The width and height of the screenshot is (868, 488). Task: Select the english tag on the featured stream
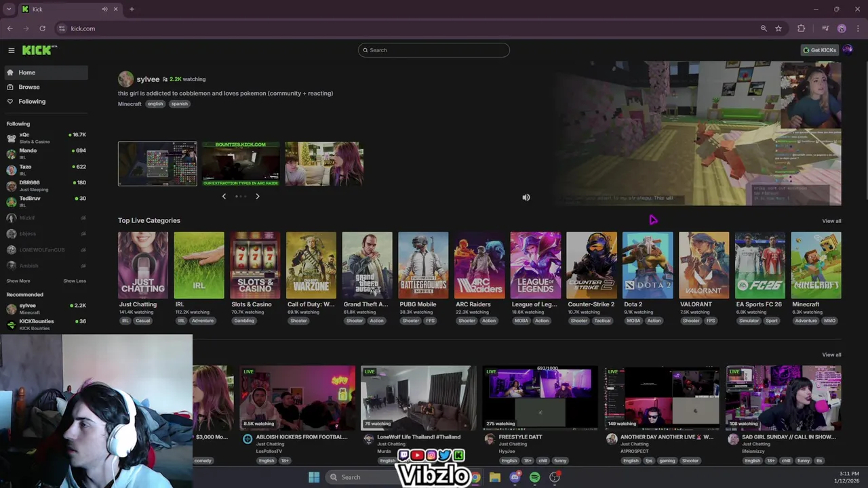[155, 104]
